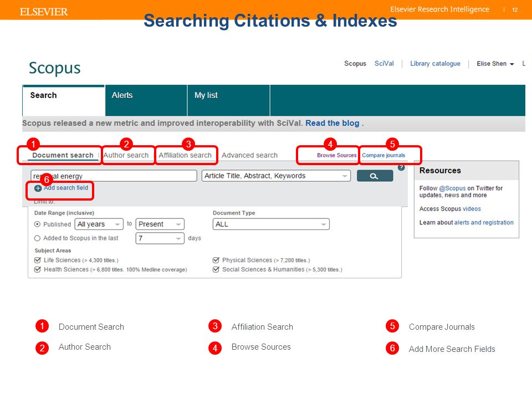The width and height of the screenshot is (532, 399).
Task: Open the Article Title, Abstract, Keywords dropdown
Action: [276, 176]
